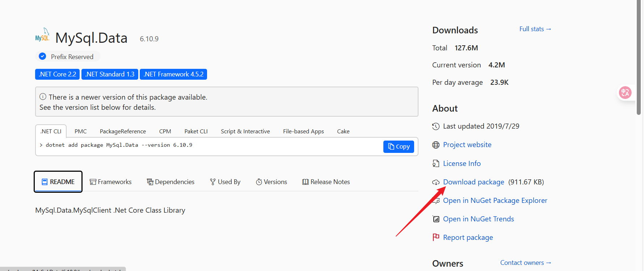This screenshot has width=644, height=271.
Task: Open the License Info link
Action: (x=462, y=163)
